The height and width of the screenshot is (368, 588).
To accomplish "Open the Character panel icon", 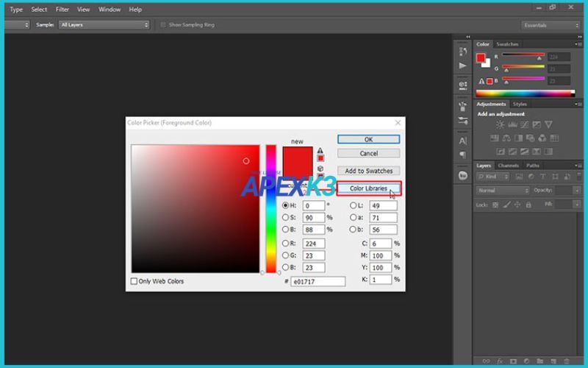I will click(x=463, y=141).
